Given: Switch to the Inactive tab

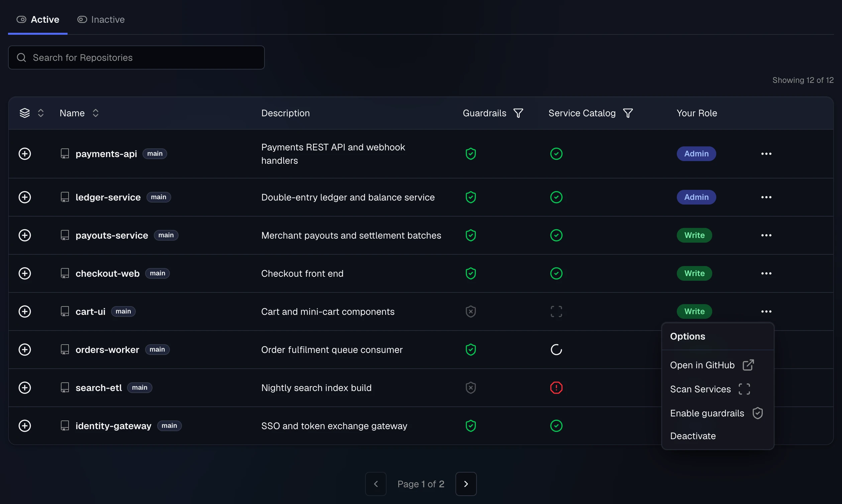Looking at the screenshot, I should [101, 19].
